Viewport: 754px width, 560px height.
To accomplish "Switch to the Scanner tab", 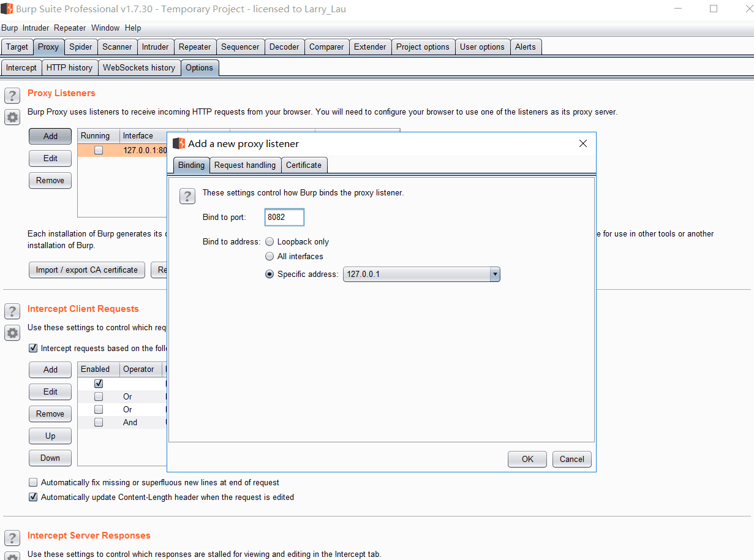I will [117, 47].
